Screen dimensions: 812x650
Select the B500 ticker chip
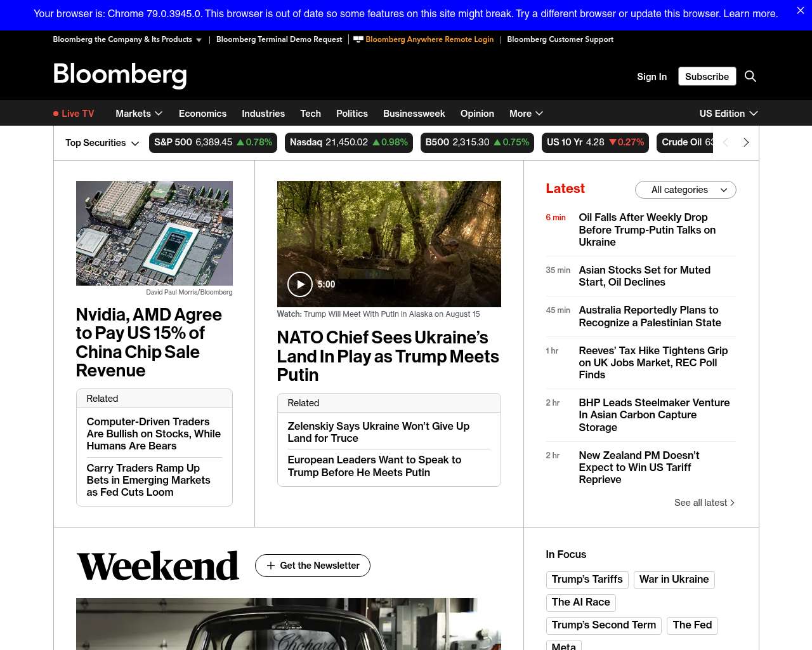tap(477, 142)
